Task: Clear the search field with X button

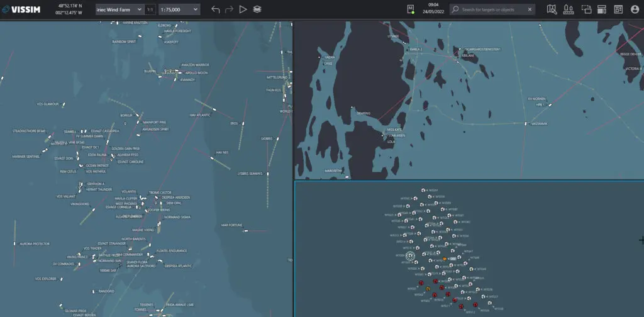Action: [530, 9]
